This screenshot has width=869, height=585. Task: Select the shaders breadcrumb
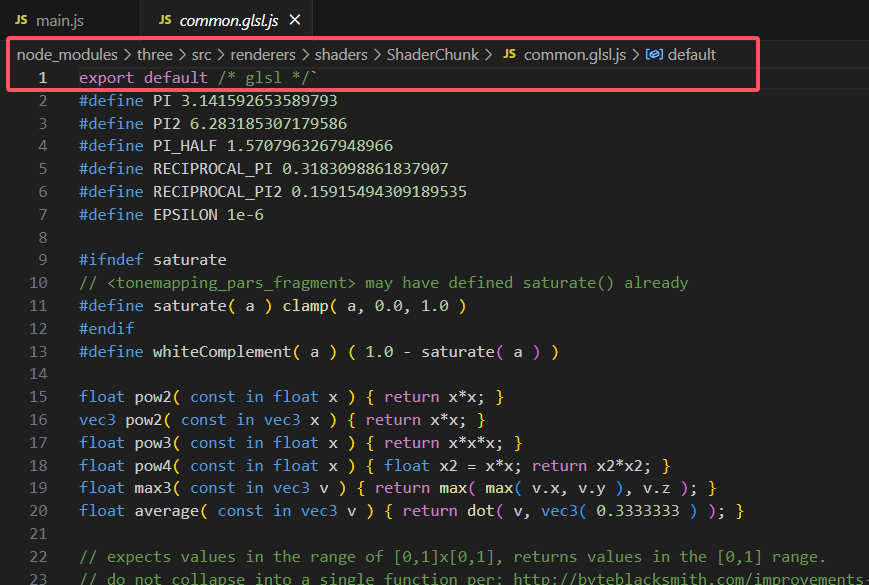[341, 54]
